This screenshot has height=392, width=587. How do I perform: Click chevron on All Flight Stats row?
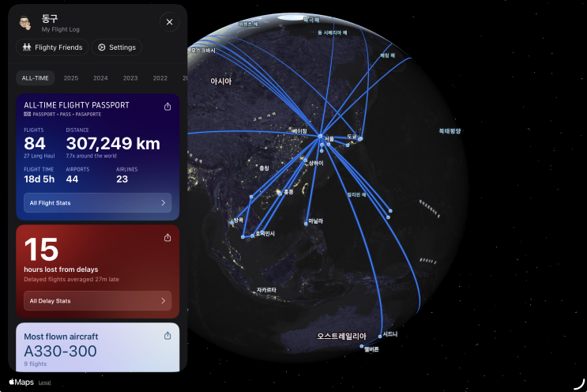click(164, 202)
